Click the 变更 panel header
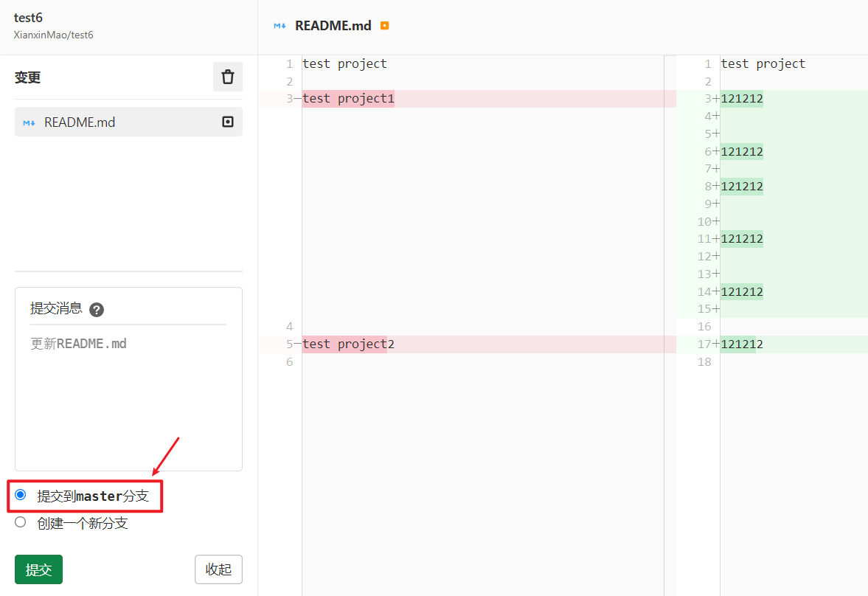This screenshot has height=596, width=868. (27, 77)
